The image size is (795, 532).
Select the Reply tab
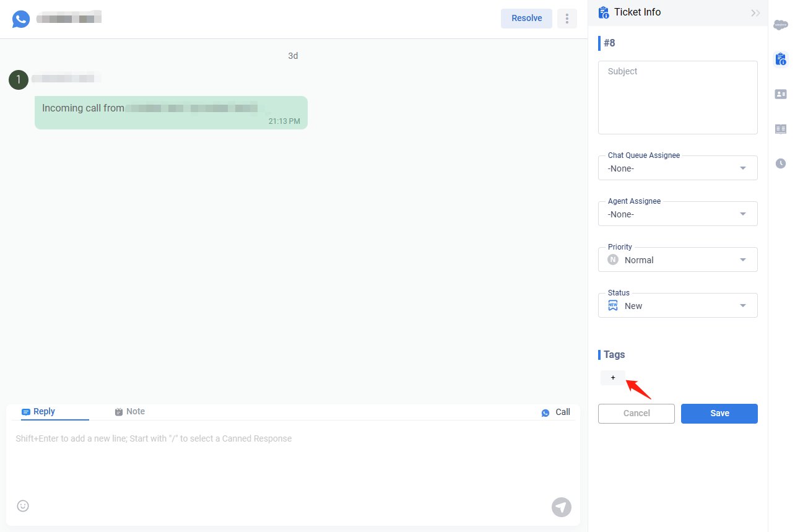[x=38, y=412]
